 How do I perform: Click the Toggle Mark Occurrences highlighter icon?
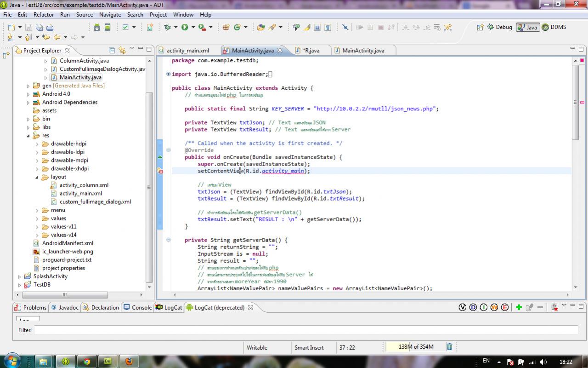point(307,27)
